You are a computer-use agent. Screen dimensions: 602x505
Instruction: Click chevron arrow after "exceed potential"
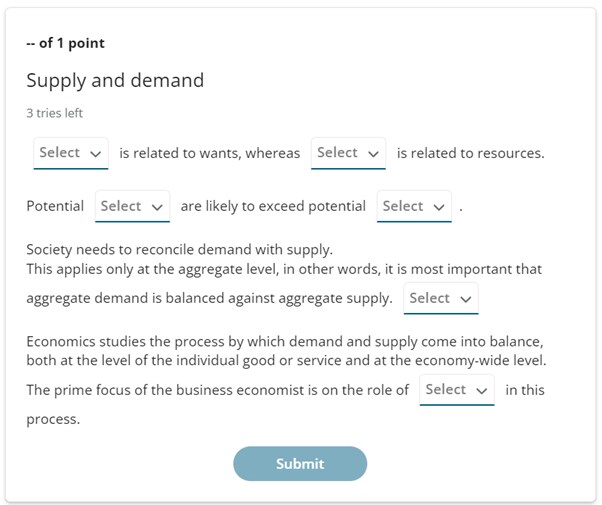point(440,207)
